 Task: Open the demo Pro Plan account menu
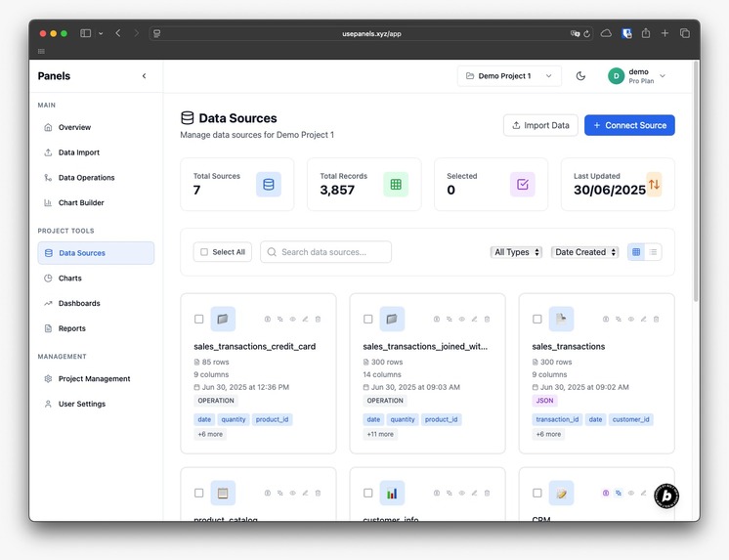coord(637,76)
